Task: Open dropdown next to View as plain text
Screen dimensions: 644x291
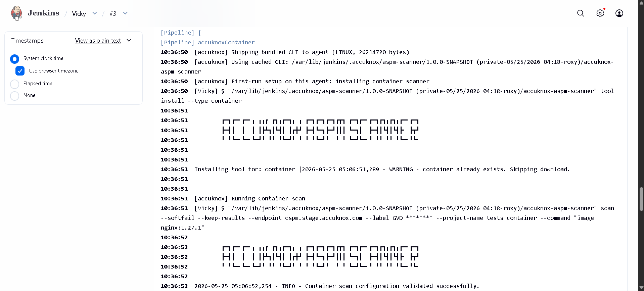Action: pos(129,40)
